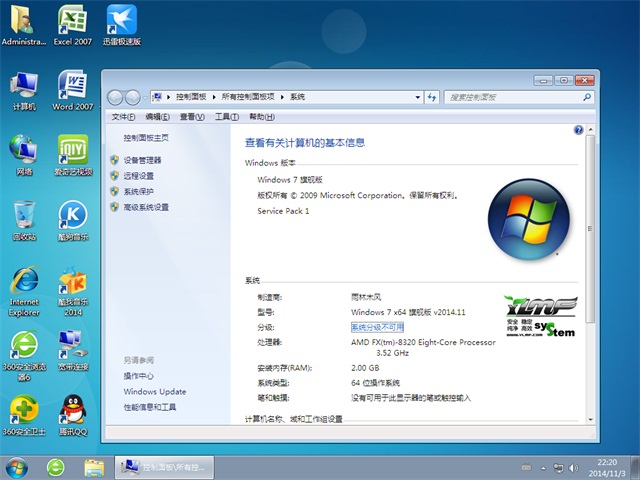Click the Show desktop strip at taskbar end
Viewport: 640px width, 480px height.
pos(635,468)
